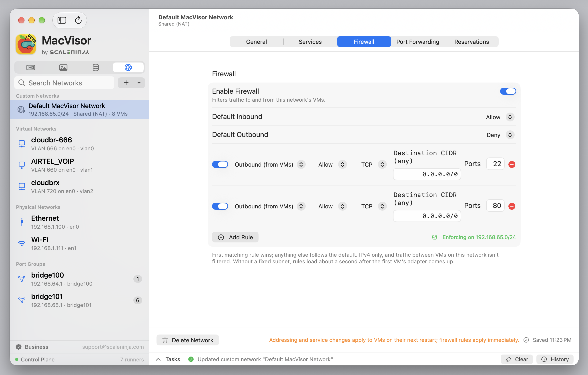
Task: Click the MacVisor app logo
Action: tap(26, 44)
